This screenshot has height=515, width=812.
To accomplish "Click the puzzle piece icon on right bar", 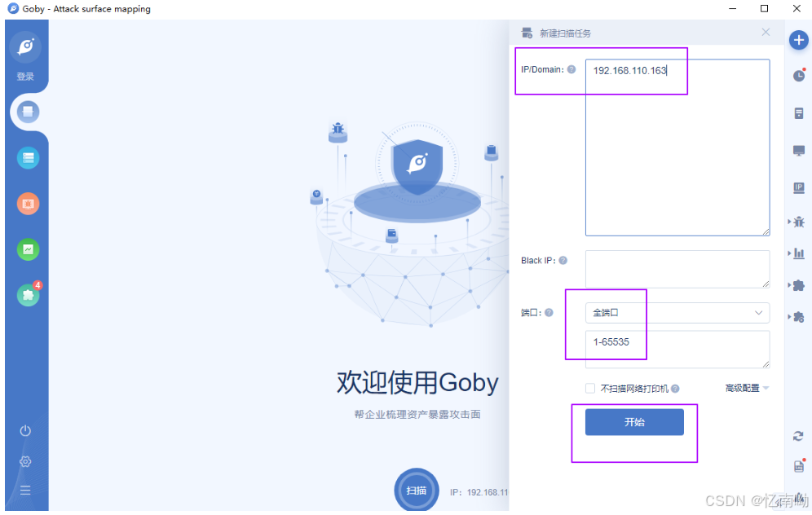I will [799, 285].
